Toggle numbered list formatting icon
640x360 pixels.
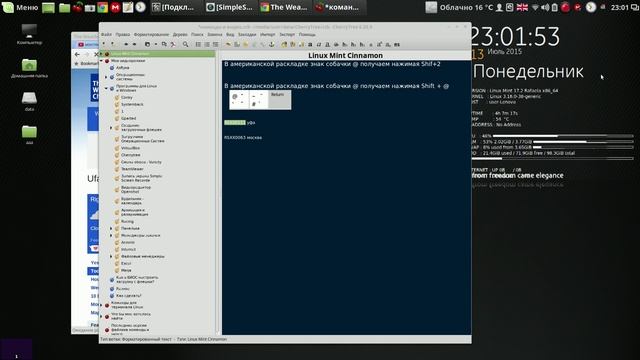click(207, 44)
